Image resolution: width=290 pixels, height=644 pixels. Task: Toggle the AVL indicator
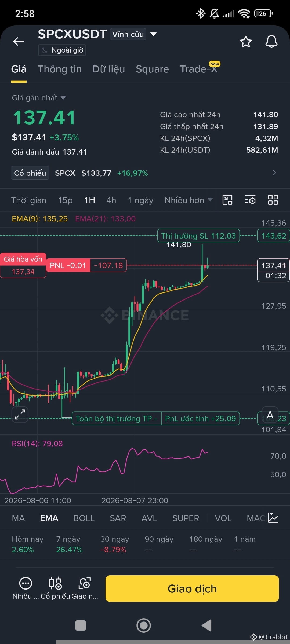click(x=149, y=518)
